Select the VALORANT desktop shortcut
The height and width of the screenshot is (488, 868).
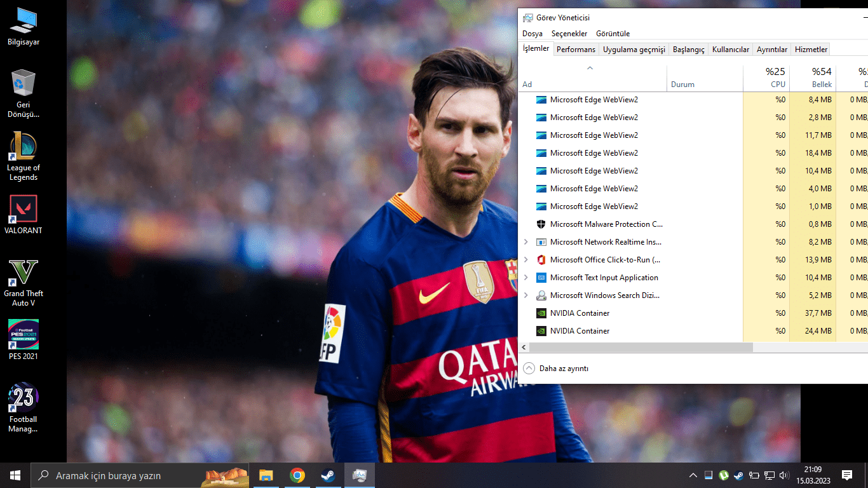24,215
